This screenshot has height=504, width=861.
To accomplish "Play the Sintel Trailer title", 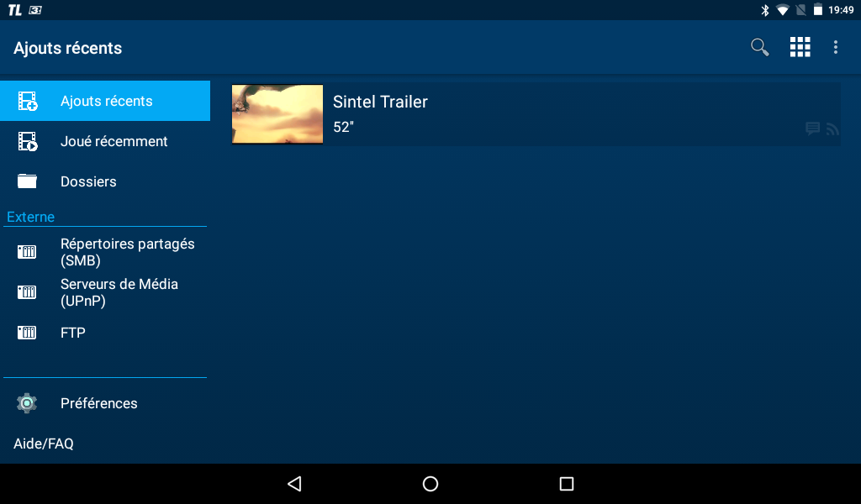I will pos(380,102).
